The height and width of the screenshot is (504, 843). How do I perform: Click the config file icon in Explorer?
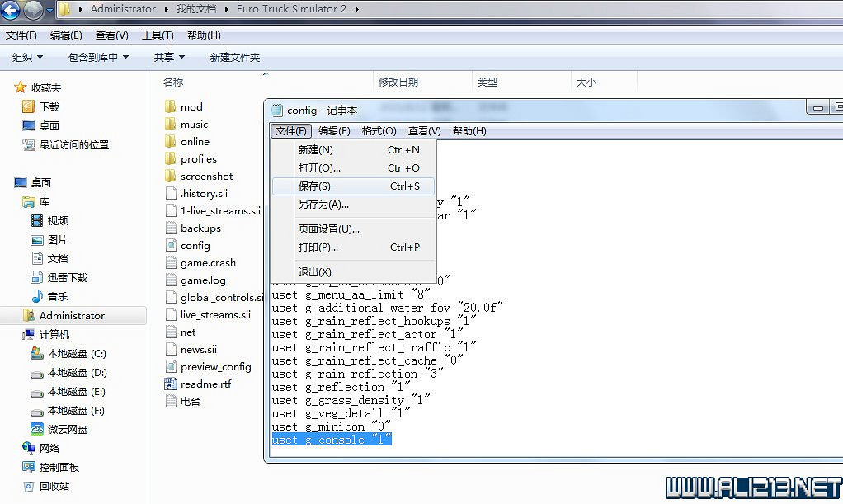(171, 246)
